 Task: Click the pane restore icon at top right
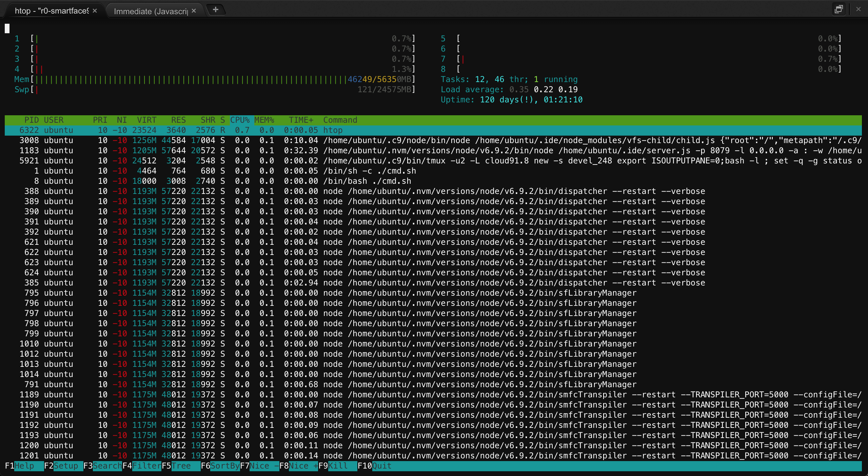tap(839, 9)
